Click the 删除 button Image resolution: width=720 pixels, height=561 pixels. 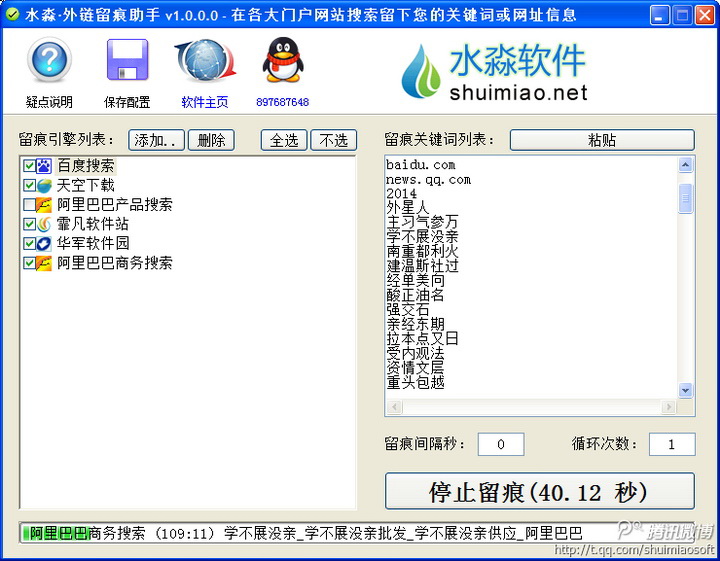click(x=212, y=140)
